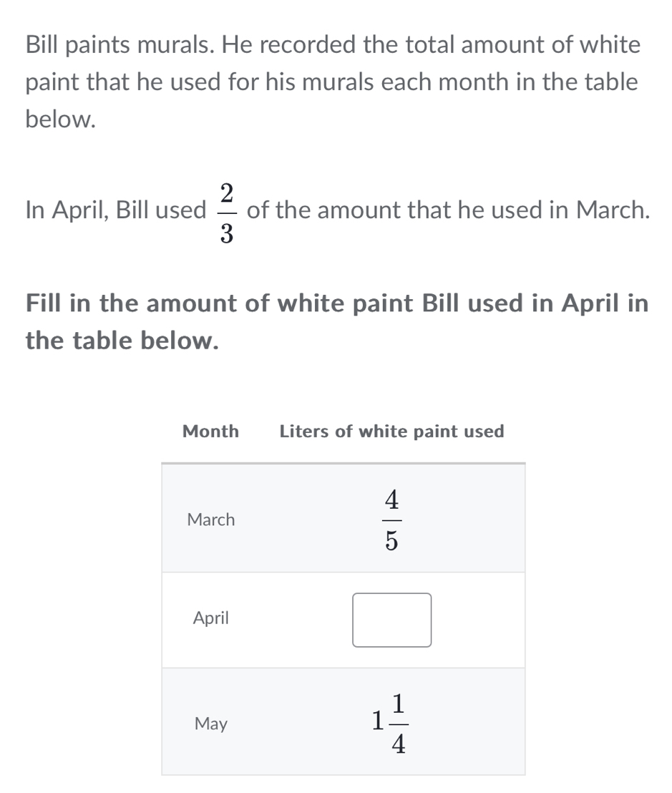The width and height of the screenshot is (672, 793).
Task: Click the fraction 2/3 in the problem statement
Action: (x=228, y=210)
